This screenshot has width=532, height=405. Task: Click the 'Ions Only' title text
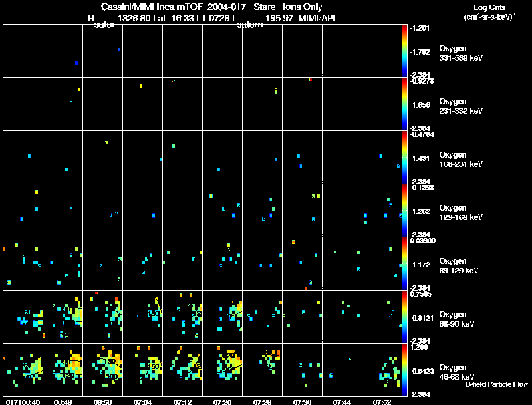click(x=303, y=7)
